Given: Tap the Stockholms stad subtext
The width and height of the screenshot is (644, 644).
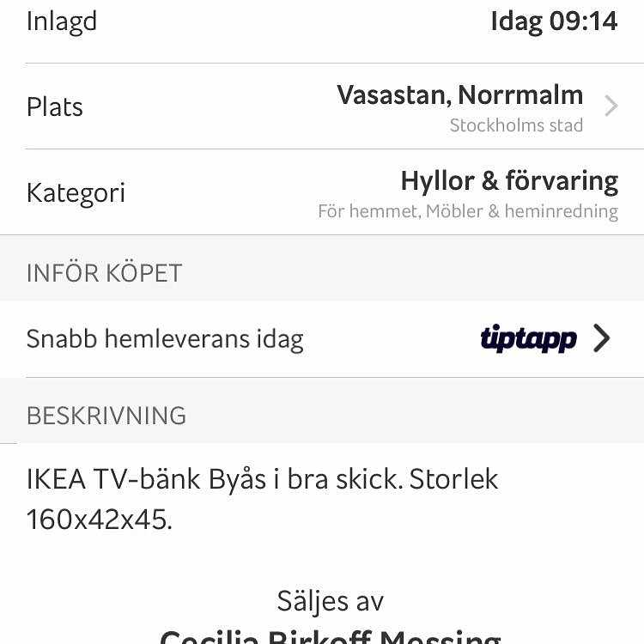Looking at the screenshot, I should [x=516, y=125].
